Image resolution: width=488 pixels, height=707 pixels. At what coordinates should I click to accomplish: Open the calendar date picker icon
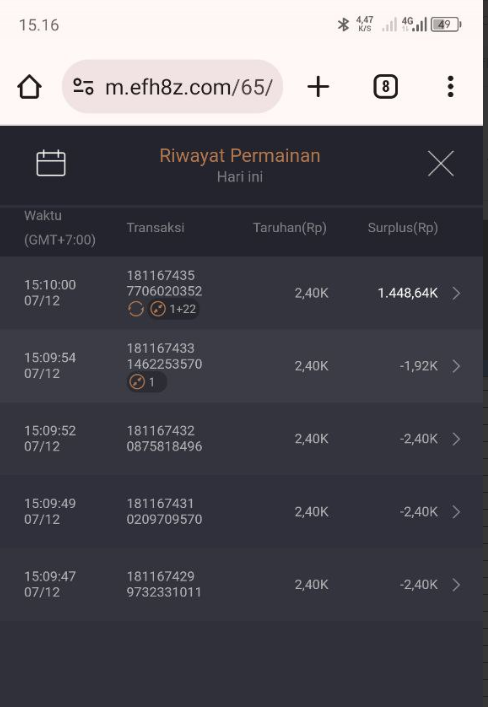click(x=51, y=163)
